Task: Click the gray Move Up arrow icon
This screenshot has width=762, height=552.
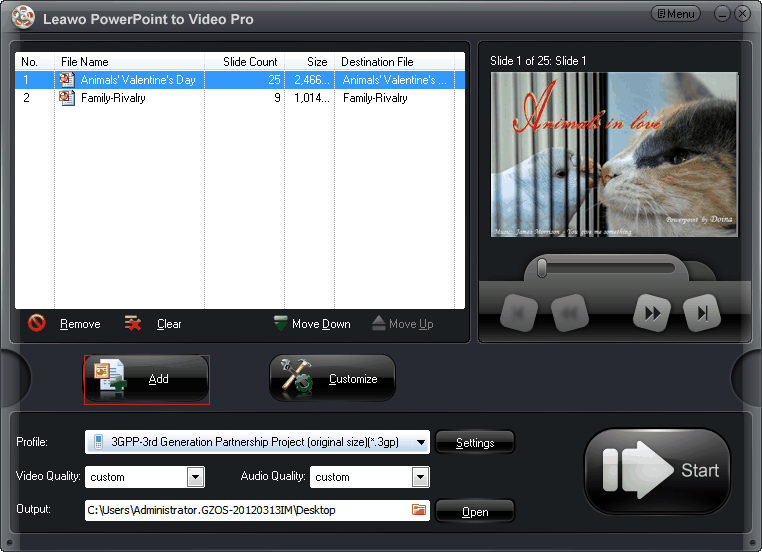Action: point(379,323)
